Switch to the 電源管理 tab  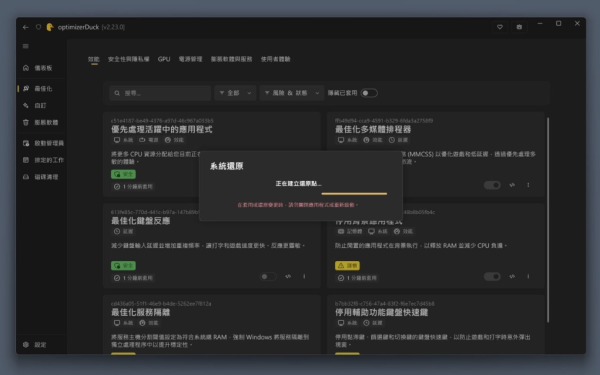click(x=191, y=59)
